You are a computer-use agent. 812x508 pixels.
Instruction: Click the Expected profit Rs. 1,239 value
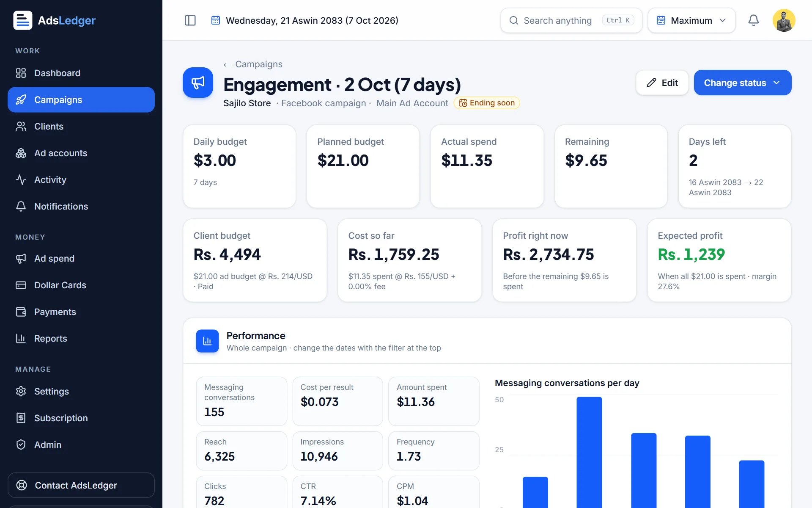[691, 254]
